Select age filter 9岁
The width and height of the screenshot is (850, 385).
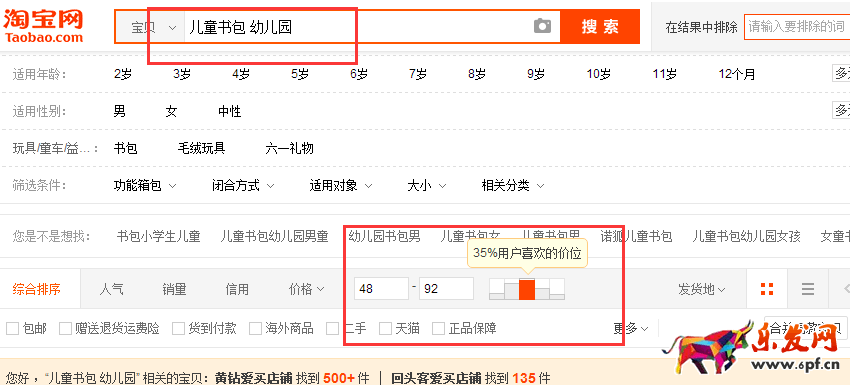coord(536,74)
